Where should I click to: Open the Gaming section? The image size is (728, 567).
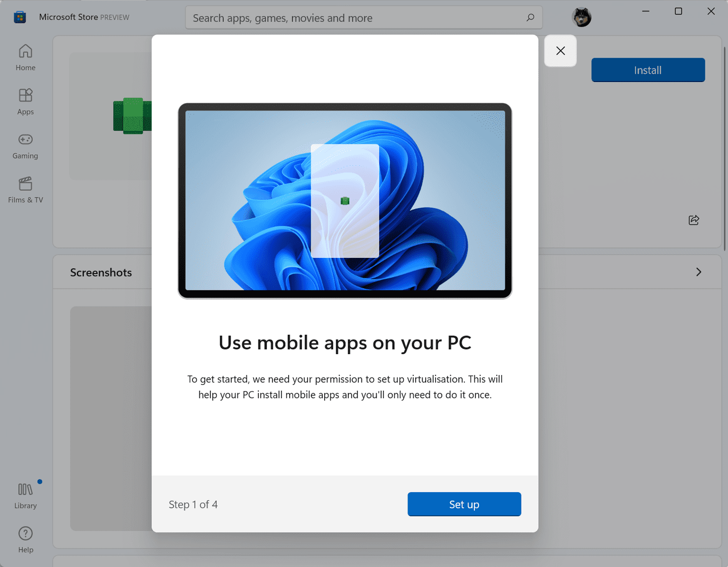coord(25,146)
